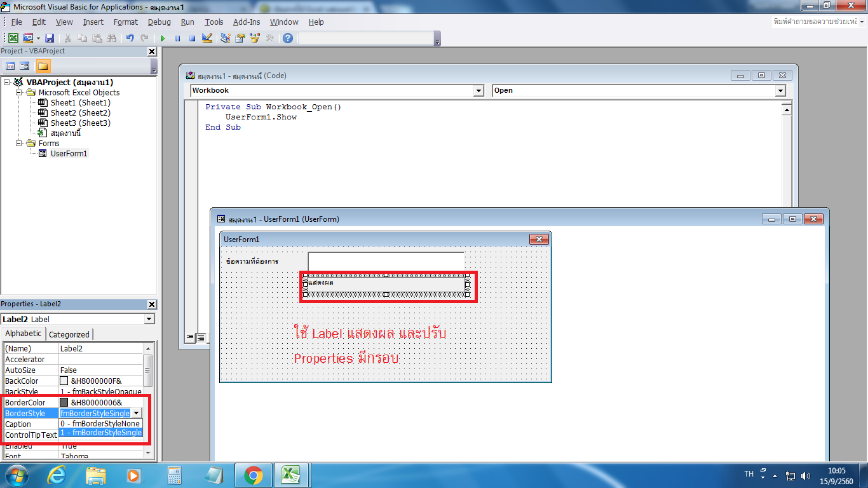The width and height of the screenshot is (868, 488).
Task: Click the help search box in menu bar
Action: click(x=816, y=22)
